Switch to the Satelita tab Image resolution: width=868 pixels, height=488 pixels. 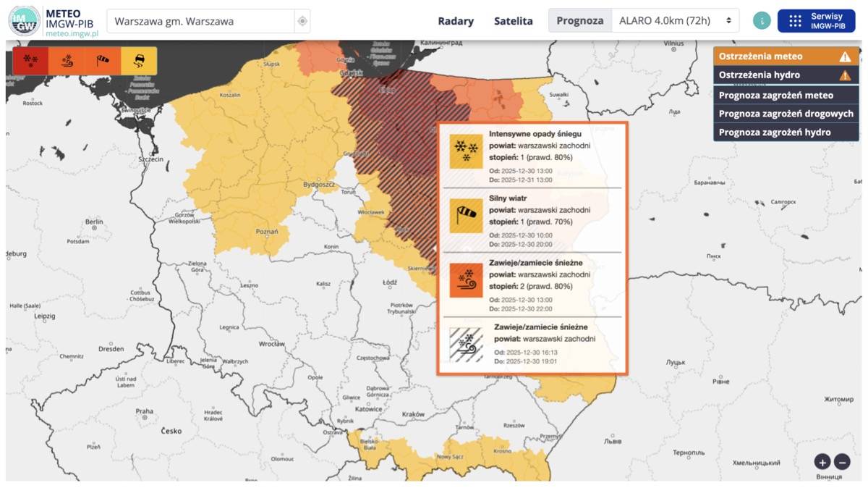[x=513, y=21]
